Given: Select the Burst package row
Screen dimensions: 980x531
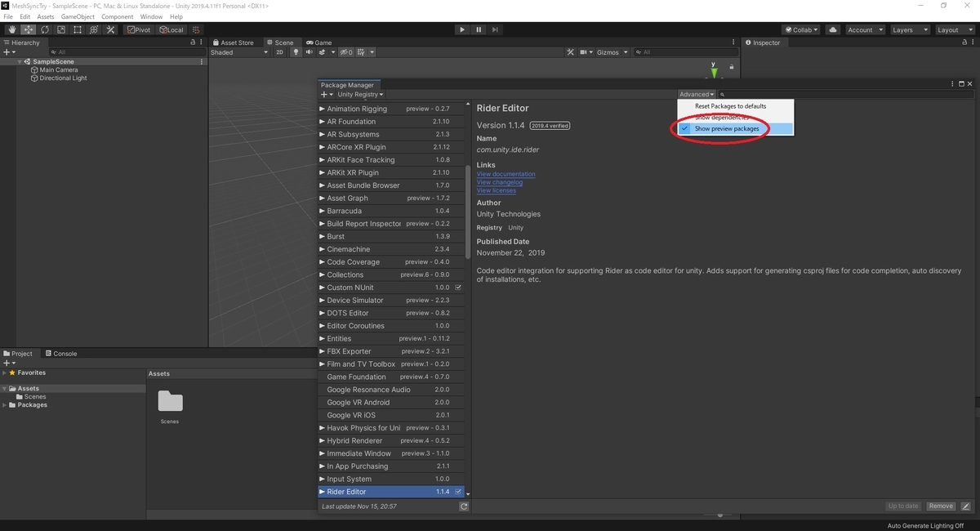Looking at the screenshot, I should point(391,236).
